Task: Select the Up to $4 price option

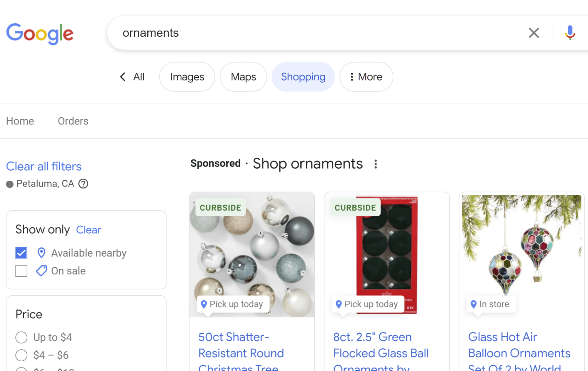Action: pos(21,337)
